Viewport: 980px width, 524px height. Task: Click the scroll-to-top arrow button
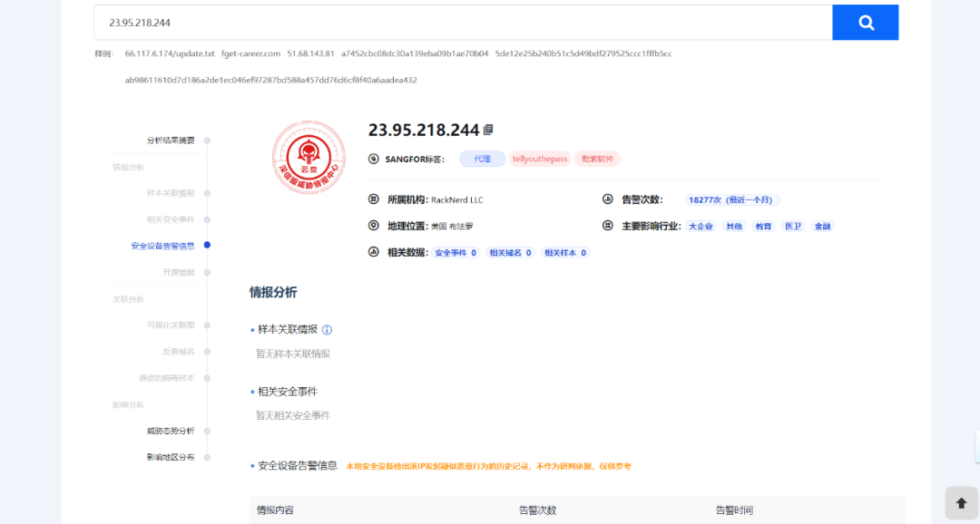point(961,504)
